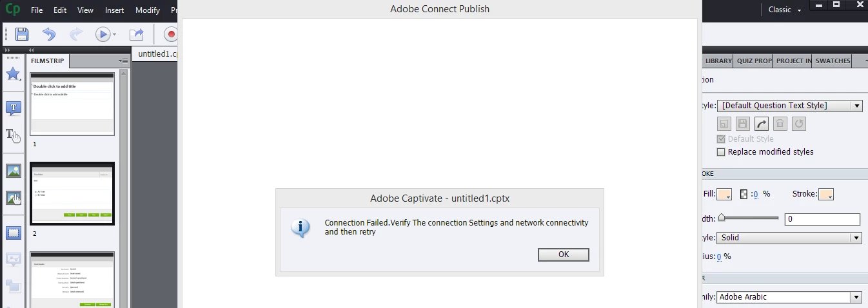
Task: Click the apply style arrow icon
Action: [x=762, y=123]
